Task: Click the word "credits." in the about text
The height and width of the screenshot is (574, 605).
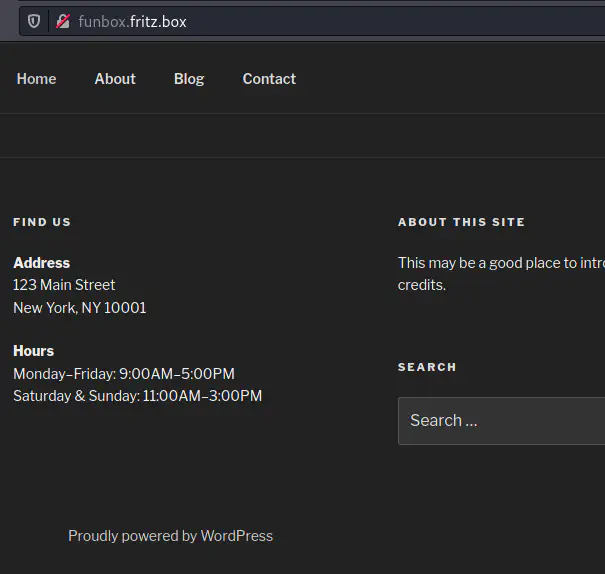Action: coord(422,285)
